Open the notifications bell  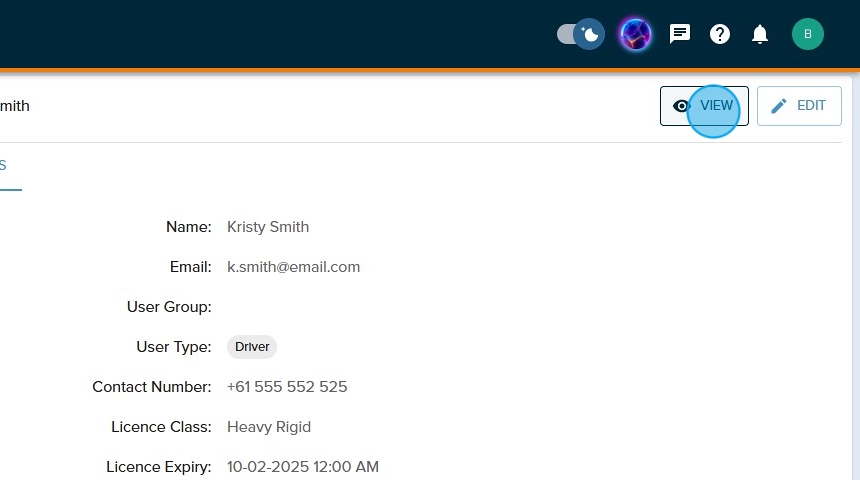(760, 35)
